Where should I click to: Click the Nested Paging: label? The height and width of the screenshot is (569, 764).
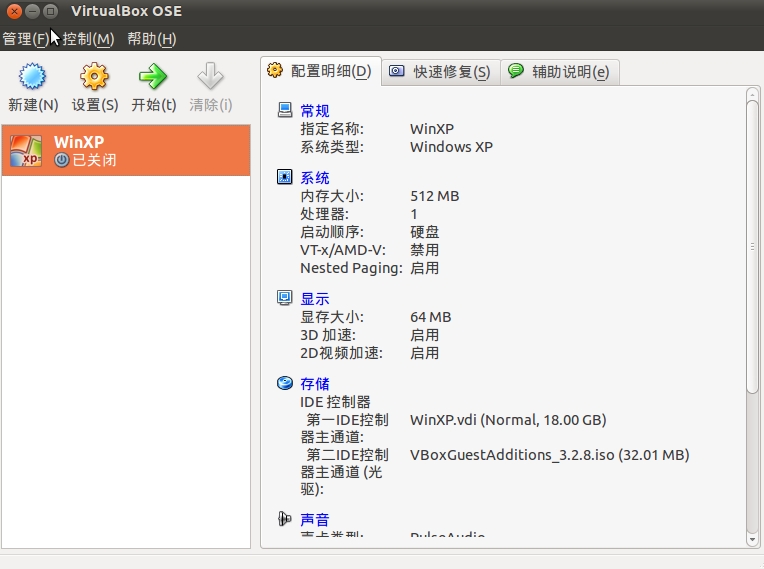point(351,268)
